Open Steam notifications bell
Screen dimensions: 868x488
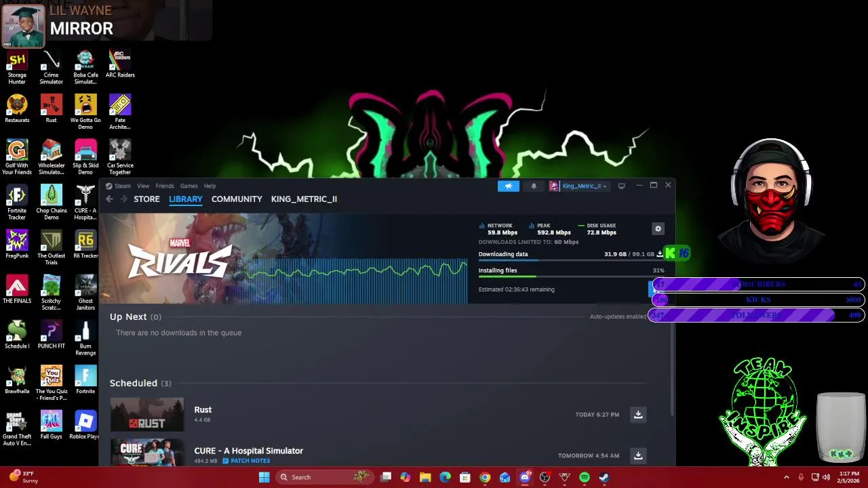point(534,186)
